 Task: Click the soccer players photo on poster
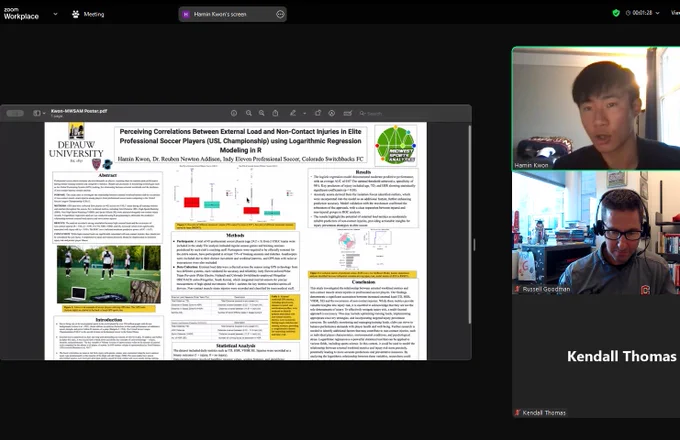[108, 274]
